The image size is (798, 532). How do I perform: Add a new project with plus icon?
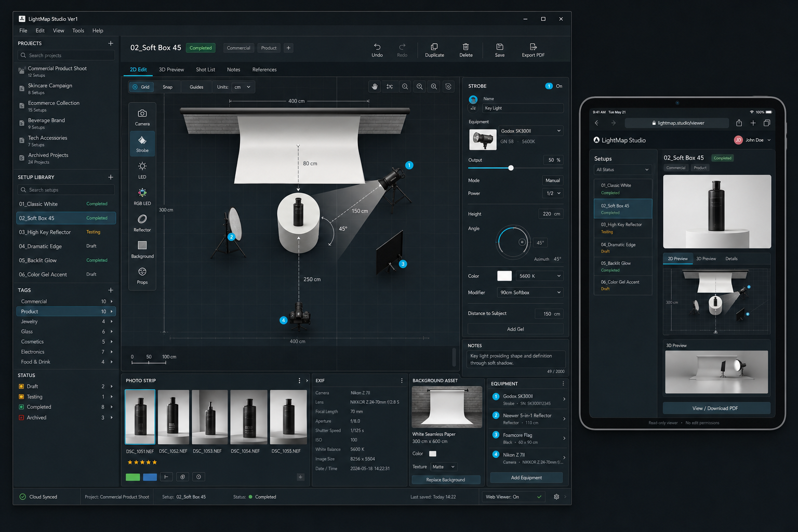pos(111,43)
